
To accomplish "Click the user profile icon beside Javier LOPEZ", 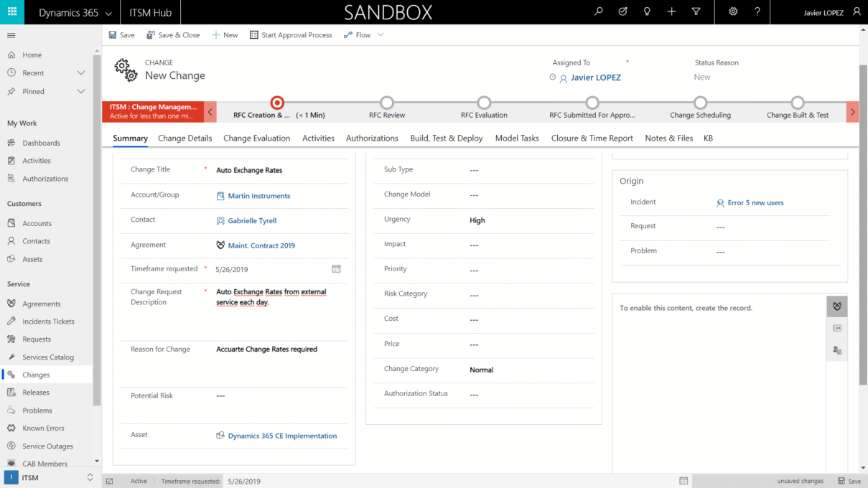I will 857,11.
